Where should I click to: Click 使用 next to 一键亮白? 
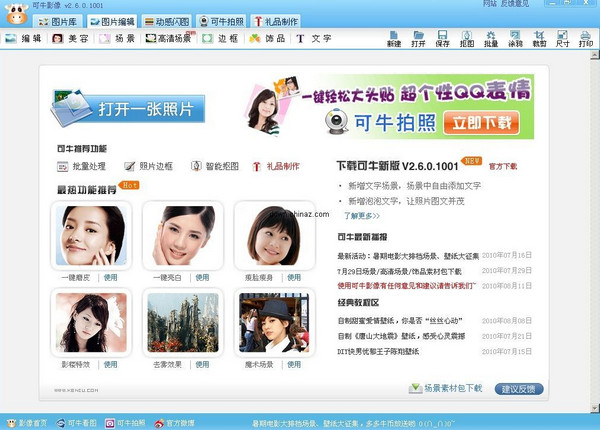(x=202, y=278)
